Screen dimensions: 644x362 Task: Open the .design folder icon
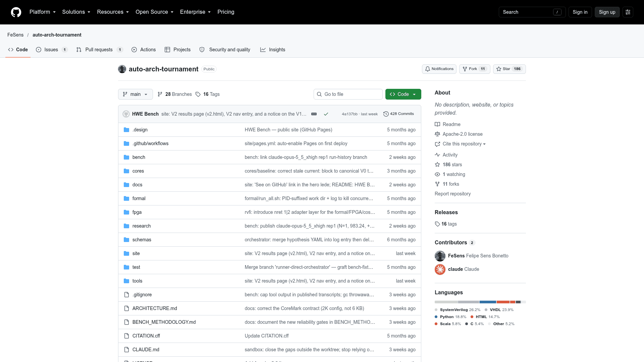[x=126, y=130]
